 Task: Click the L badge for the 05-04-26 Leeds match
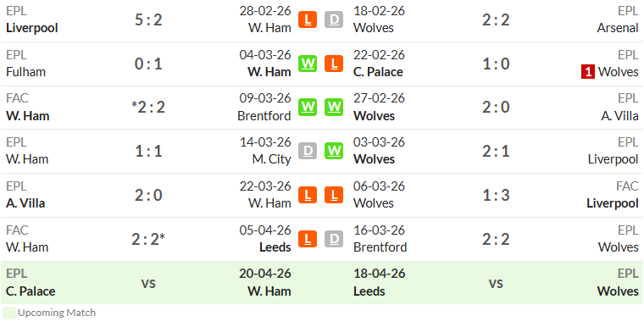pos(308,239)
